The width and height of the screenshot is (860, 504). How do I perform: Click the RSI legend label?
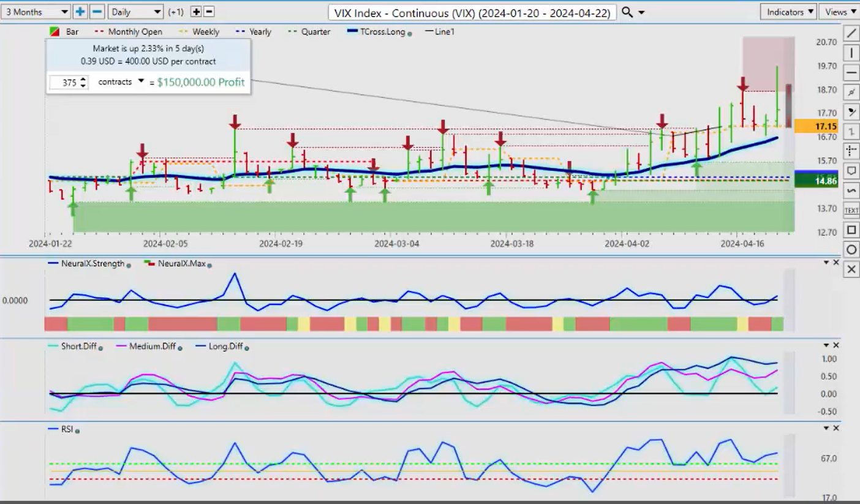click(66, 429)
